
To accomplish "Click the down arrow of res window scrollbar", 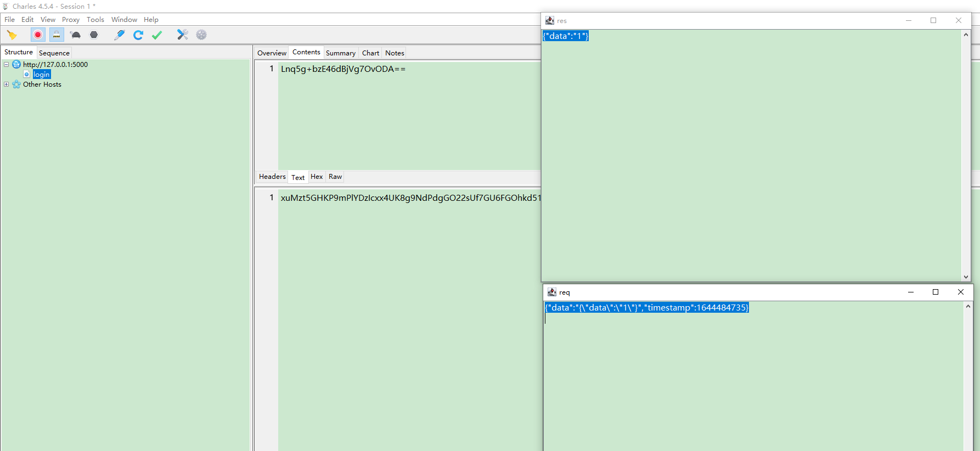I will (966, 277).
